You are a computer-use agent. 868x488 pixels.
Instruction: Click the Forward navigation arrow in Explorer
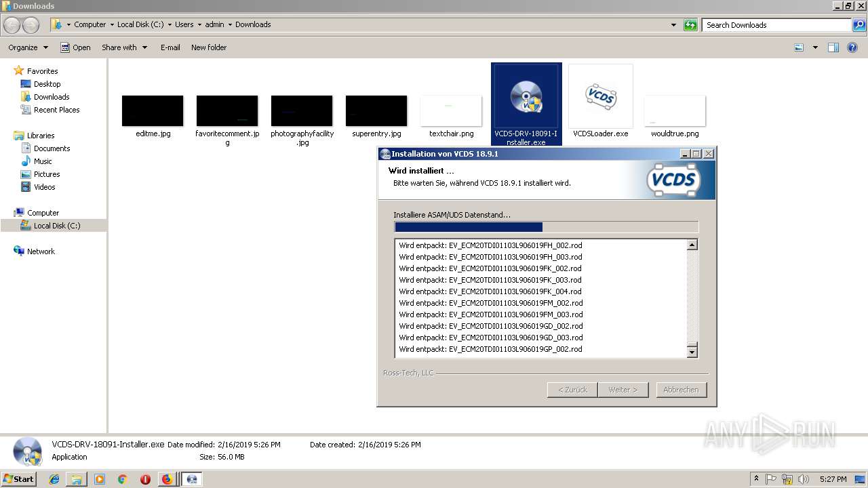[x=31, y=25]
